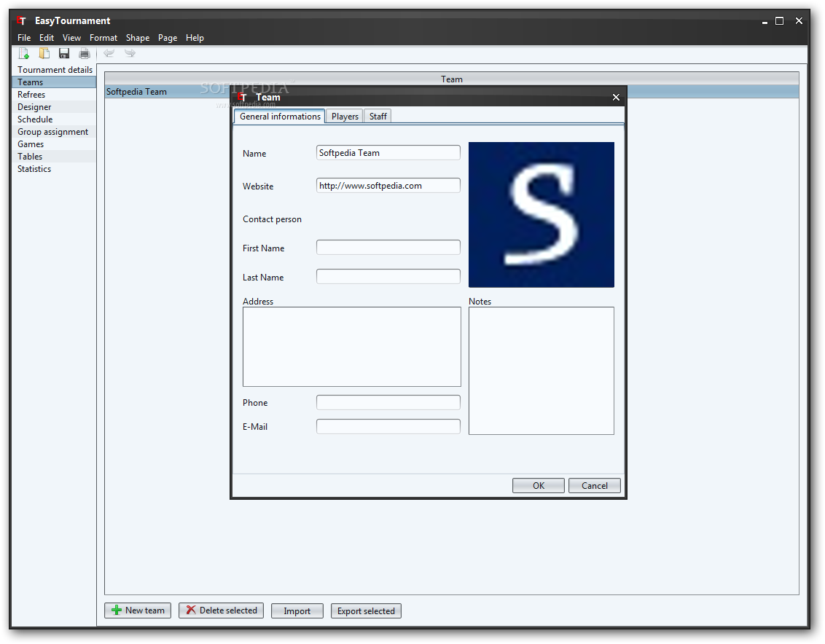This screenshot has height=644, width=825.
Task: Click the New tournament toolbar icon
Action: click(x=23, y=53)
